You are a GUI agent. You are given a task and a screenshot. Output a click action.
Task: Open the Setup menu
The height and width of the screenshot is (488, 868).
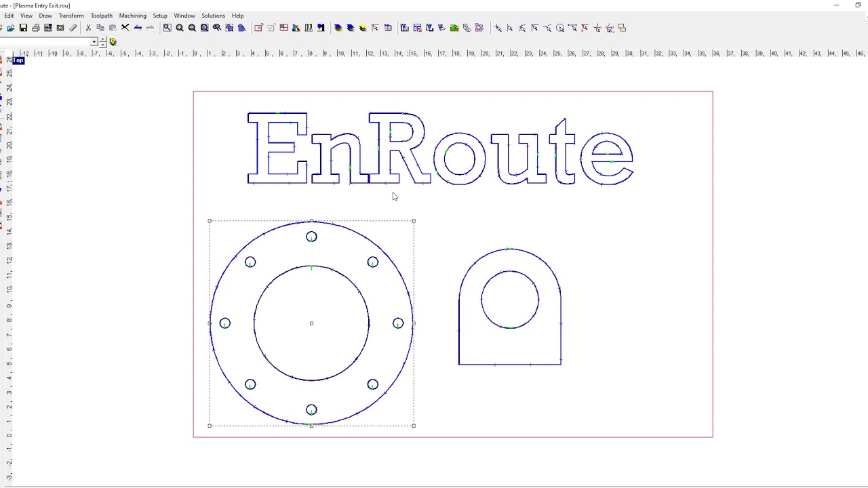(x=160, y=16)
